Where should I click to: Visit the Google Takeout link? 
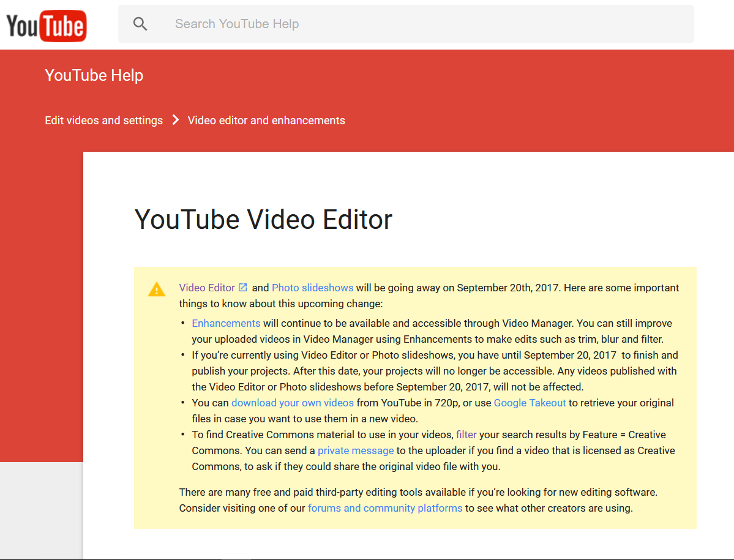pos(530,403)
